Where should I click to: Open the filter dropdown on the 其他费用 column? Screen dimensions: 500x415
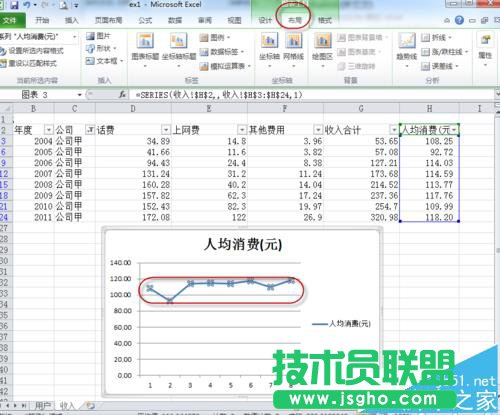click(318, 129)
